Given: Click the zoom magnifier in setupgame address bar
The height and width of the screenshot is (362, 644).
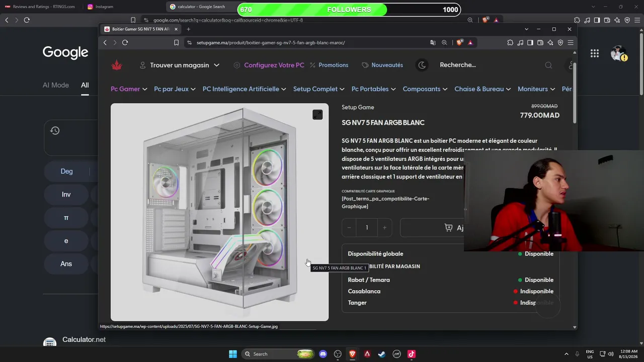Looking at the screenshot, I should (x=444, y=43).
